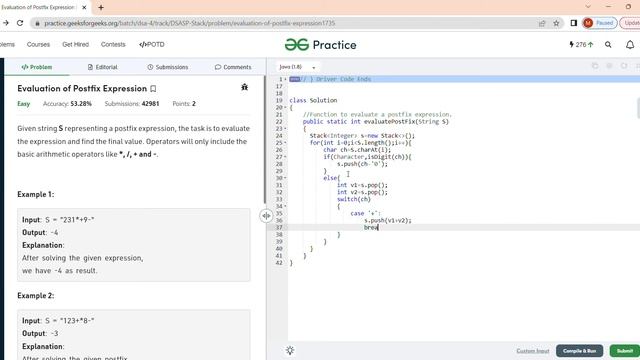Open the Custom Input link
The width and height of the screenshot is (640, 360).
click(x=533, y=351)
